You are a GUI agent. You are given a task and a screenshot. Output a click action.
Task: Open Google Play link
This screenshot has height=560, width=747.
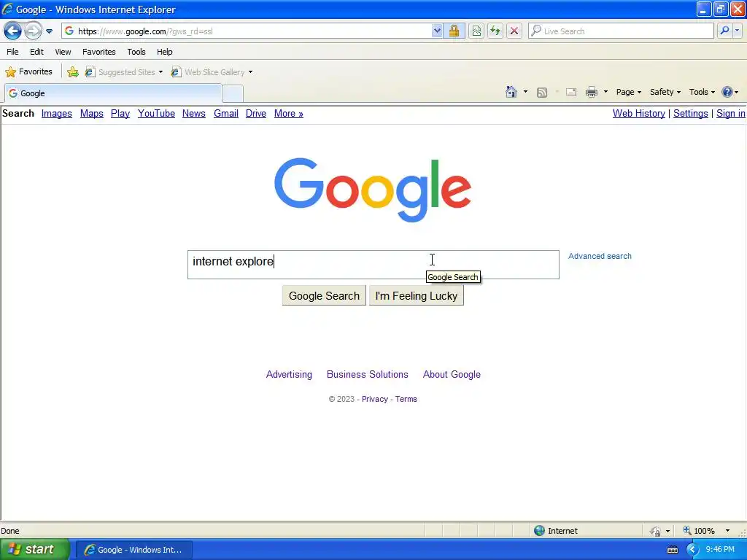120,113
